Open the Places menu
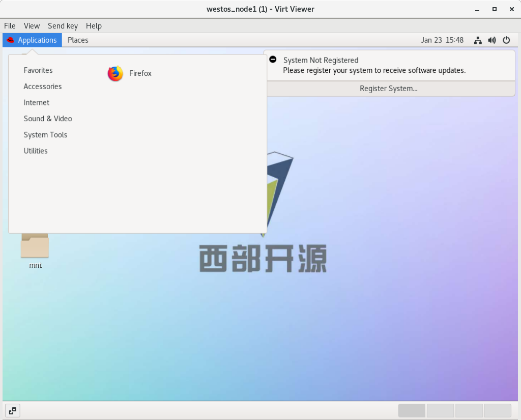521x420 pixels. coord(78,40)
